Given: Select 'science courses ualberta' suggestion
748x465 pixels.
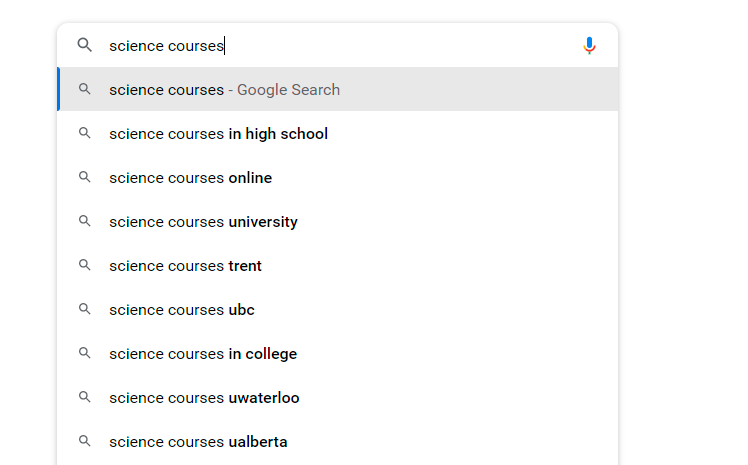Looking at the screenshot, I should [x=198, y=442].
